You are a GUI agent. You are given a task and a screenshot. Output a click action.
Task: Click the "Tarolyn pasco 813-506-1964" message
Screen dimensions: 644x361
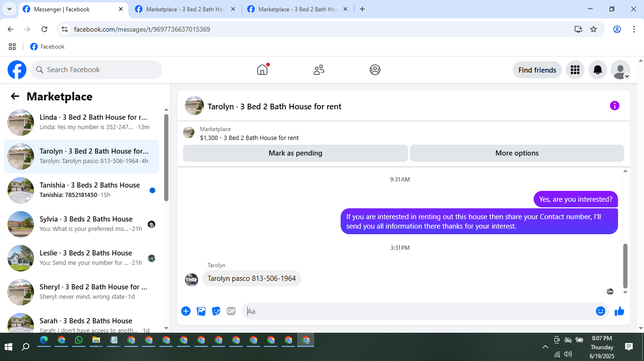tap(251, 279)
